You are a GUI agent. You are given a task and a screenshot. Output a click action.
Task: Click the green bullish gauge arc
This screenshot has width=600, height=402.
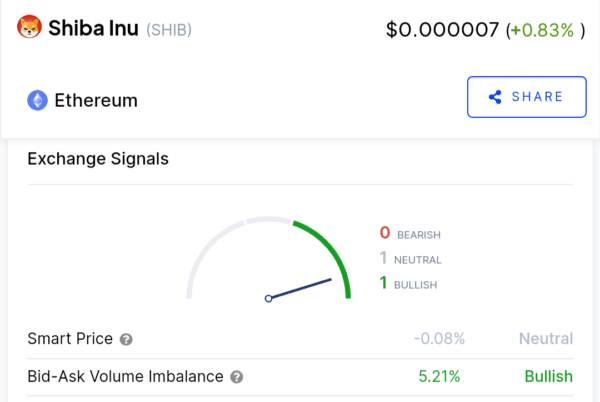pos(331,251)
